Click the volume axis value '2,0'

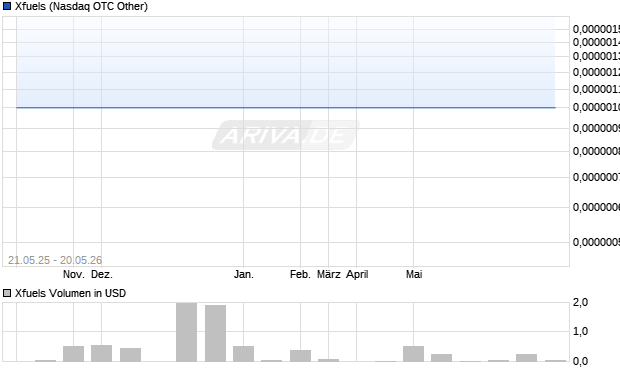[x=580, y=303]
